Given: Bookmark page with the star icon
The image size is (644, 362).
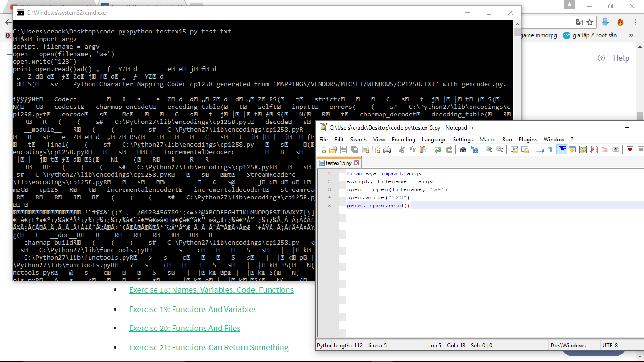Looking at the screenshot, I should pyautogui.click(x=590, y=22).
